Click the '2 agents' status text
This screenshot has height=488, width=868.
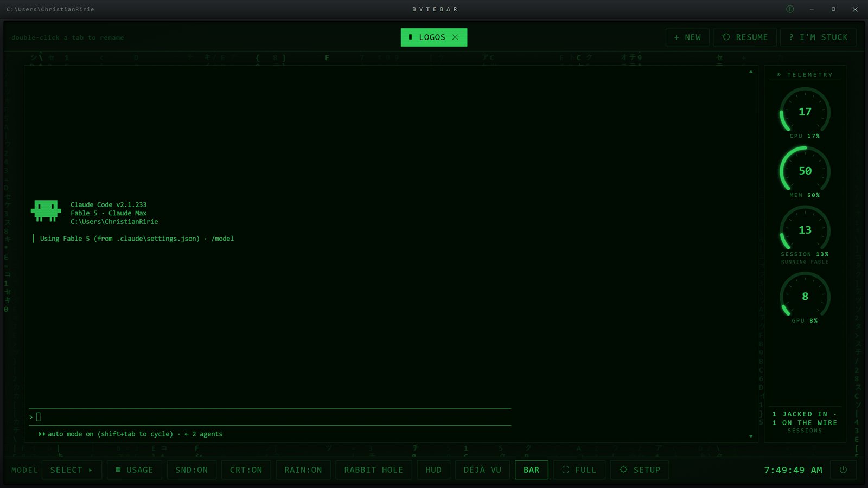(207, 434)
